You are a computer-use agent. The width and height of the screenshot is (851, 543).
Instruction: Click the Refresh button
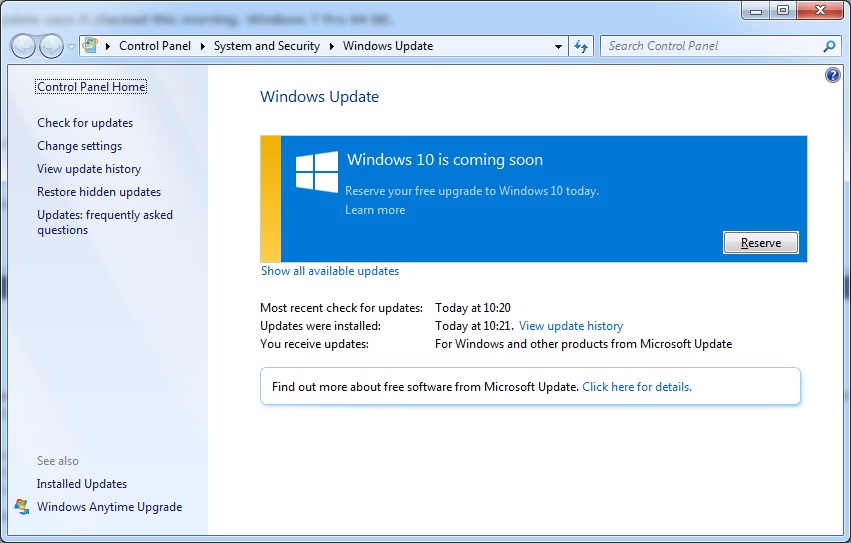click(x=581, y=47)
